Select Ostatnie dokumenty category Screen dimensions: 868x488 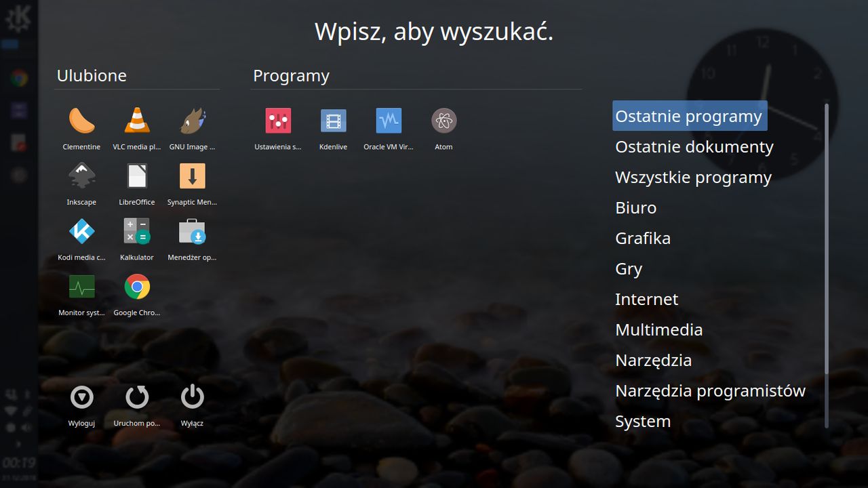pyautogui.click(x=694, y=146)
